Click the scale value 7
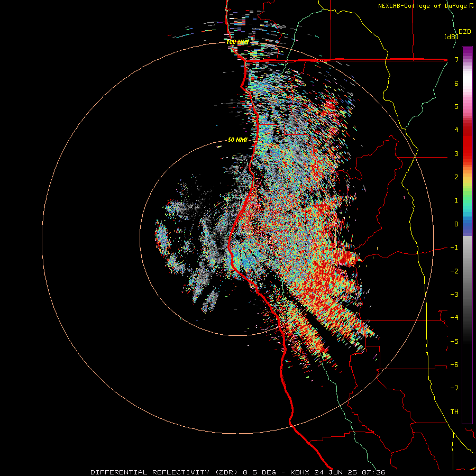This screenshot has width=476, height=476. click(456, 59)
